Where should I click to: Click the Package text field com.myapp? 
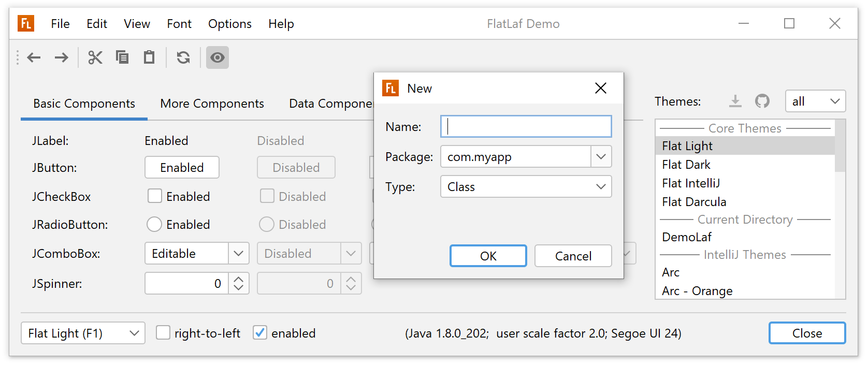click(516, 156)
